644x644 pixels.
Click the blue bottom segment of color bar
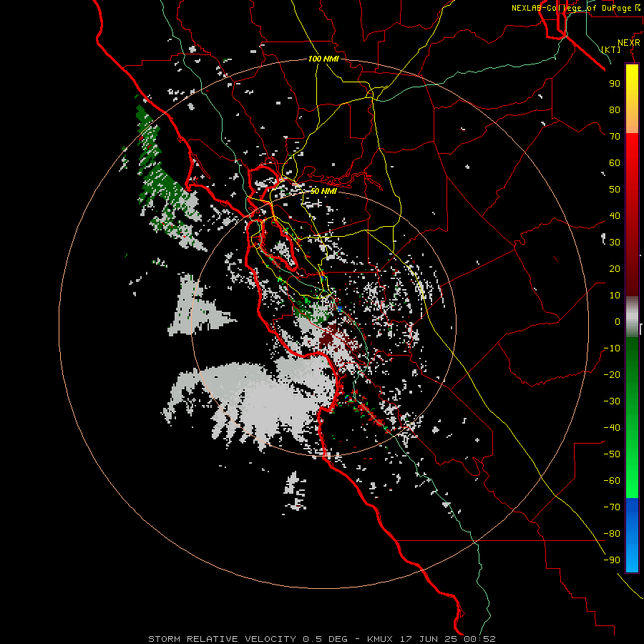[632, 535]
